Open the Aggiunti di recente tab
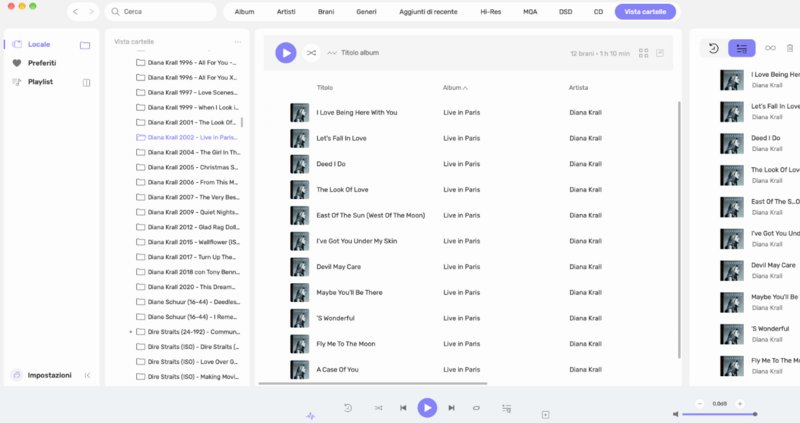The width and height of the screenshot is (800, 423). click(x=428, y=12)
